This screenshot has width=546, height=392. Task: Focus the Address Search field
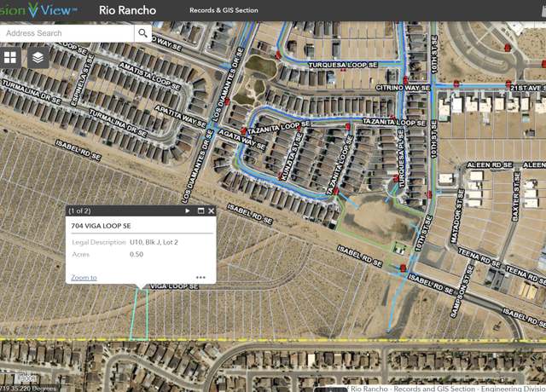click(x=67, y=33)
